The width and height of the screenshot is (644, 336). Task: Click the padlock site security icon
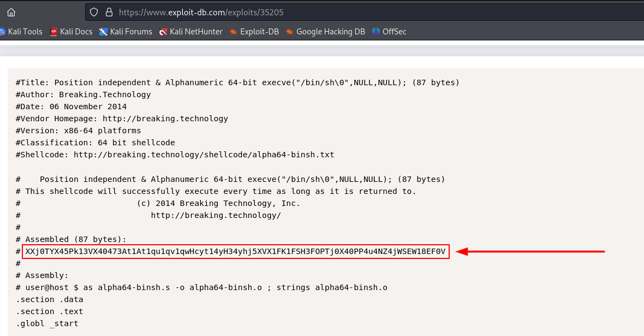click(109, 13)
